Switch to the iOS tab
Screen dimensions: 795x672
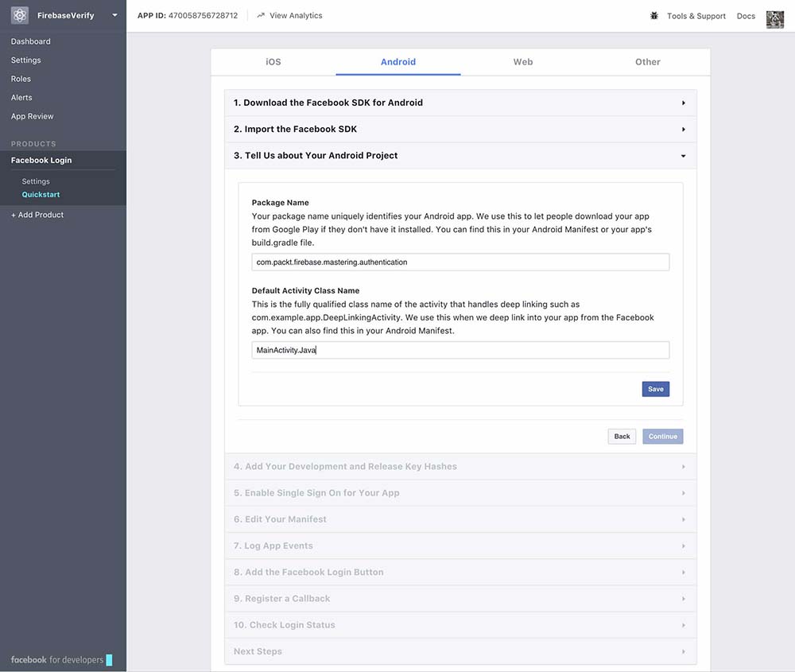click(273, 62)
